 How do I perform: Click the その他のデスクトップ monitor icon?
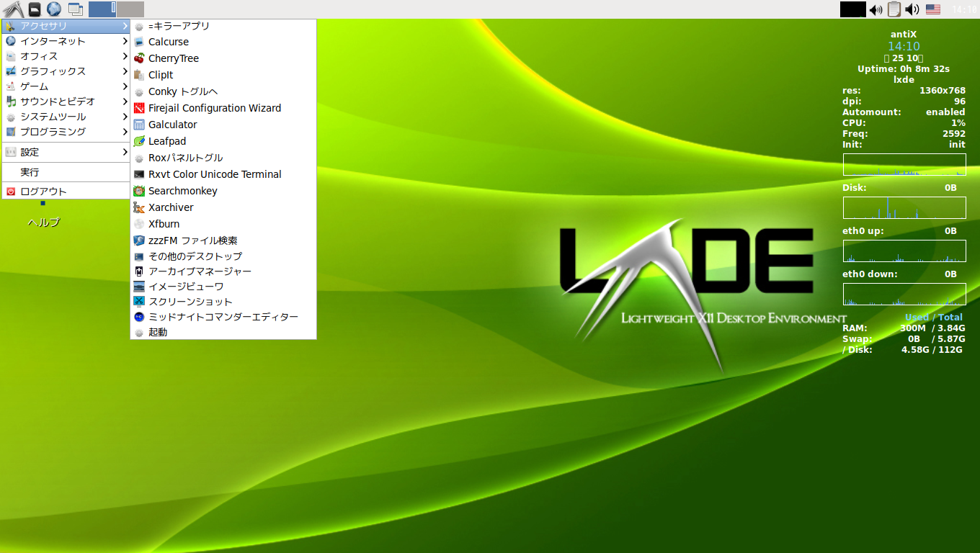(139, 256)
